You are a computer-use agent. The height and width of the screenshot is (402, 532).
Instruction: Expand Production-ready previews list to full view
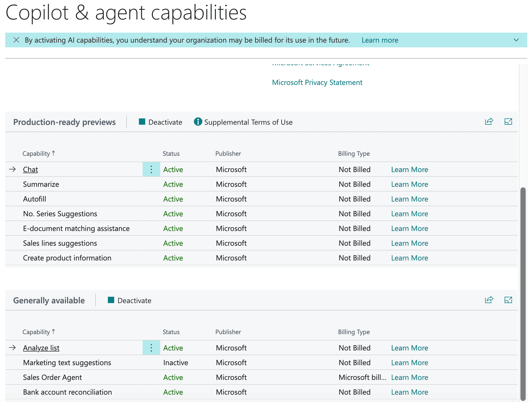[x=508, y=122]
